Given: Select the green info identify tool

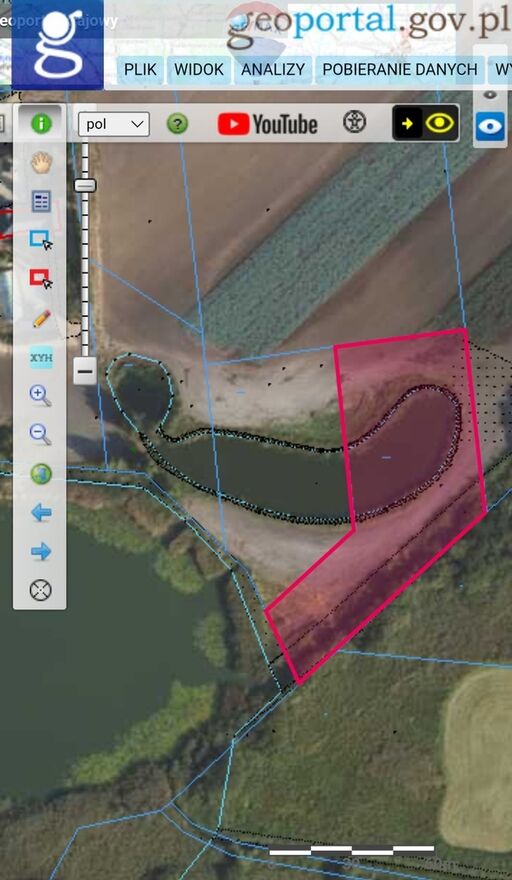Looking at the screenshot, I should (x=41, y=123).
